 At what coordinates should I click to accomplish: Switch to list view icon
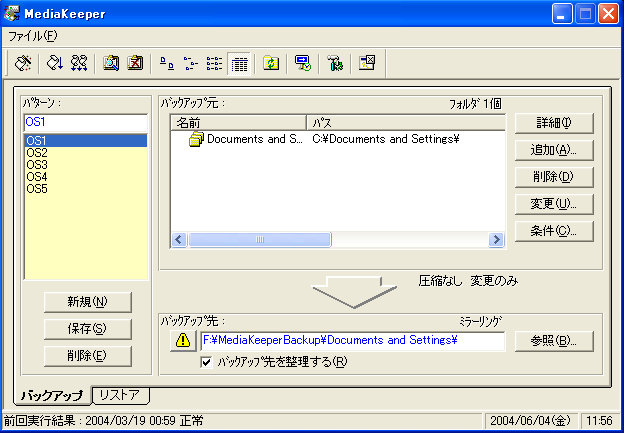214,63
